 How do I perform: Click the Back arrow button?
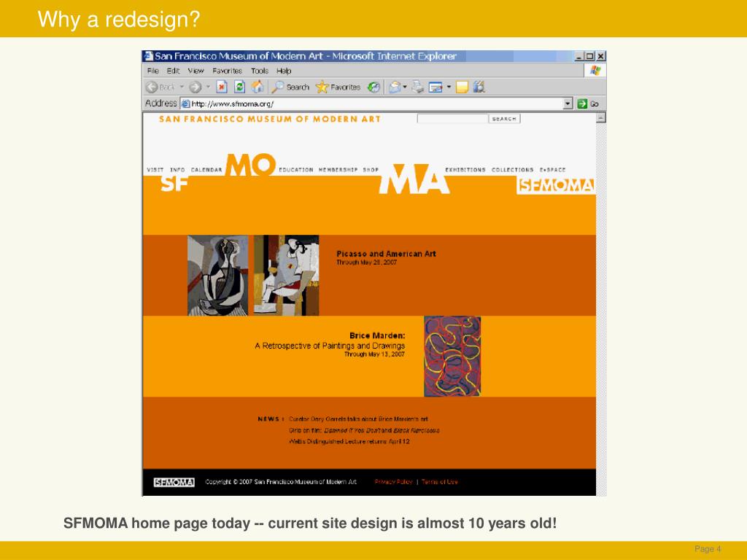click(x=152, y=87)
